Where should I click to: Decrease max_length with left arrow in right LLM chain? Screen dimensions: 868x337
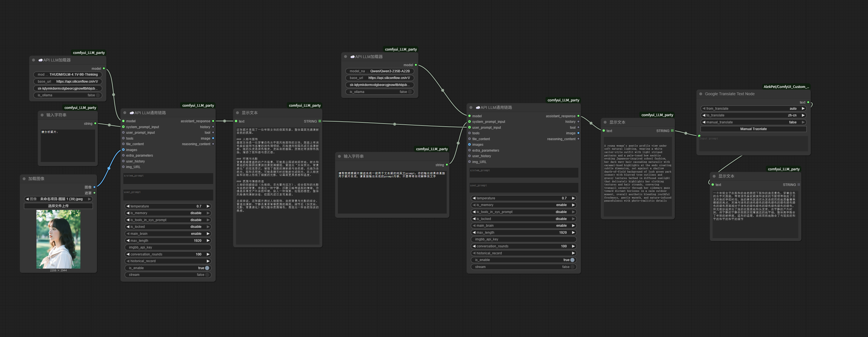click(474, 232)
